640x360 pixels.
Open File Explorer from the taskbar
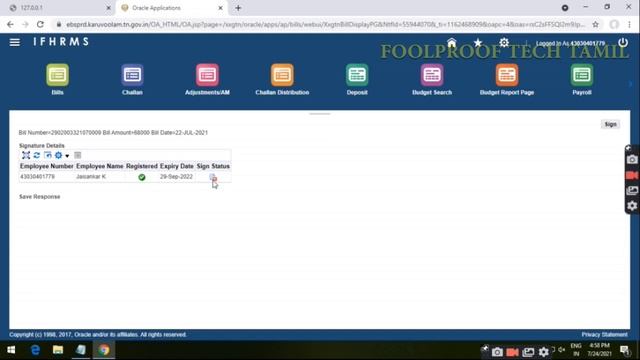tap(58, 350)
